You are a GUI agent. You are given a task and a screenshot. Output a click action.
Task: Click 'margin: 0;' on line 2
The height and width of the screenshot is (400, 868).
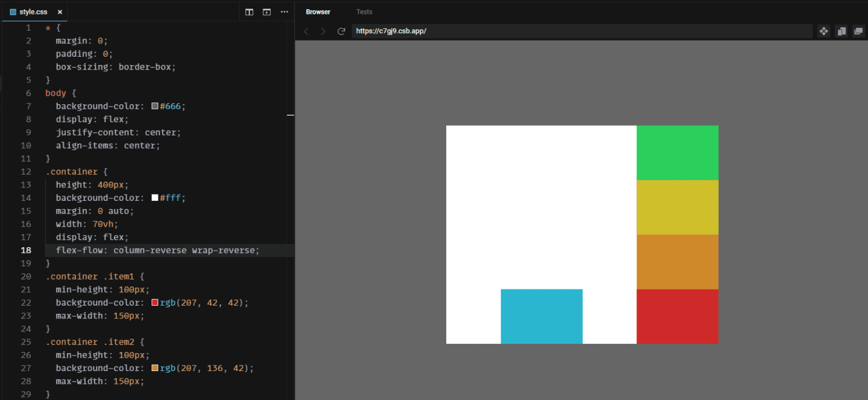82,41
